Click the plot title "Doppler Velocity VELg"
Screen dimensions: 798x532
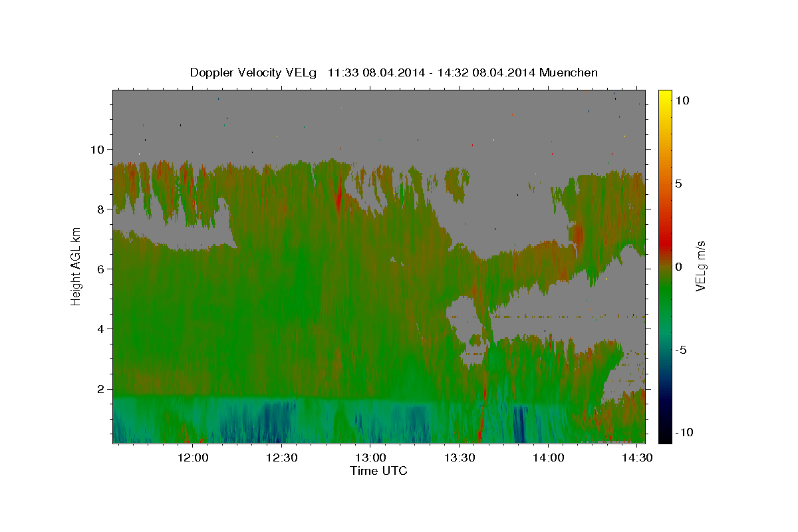click(255, 72)
